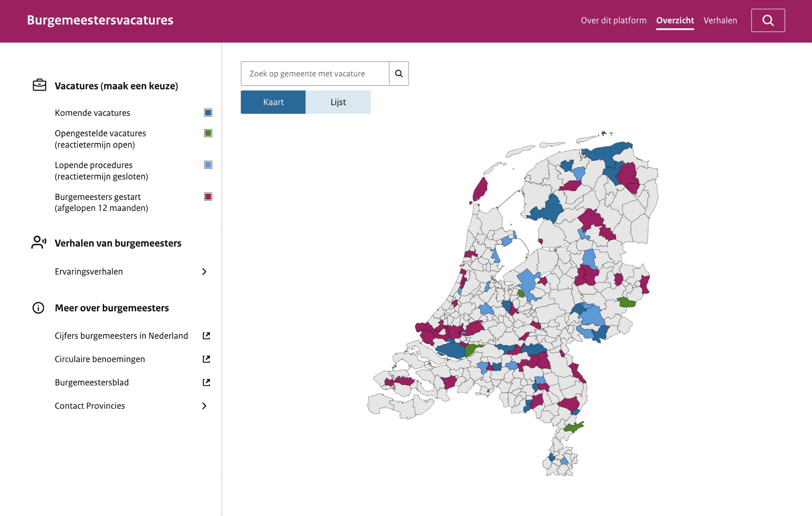Toggle the Komende vacatures map filter

[x=208, y=113]
